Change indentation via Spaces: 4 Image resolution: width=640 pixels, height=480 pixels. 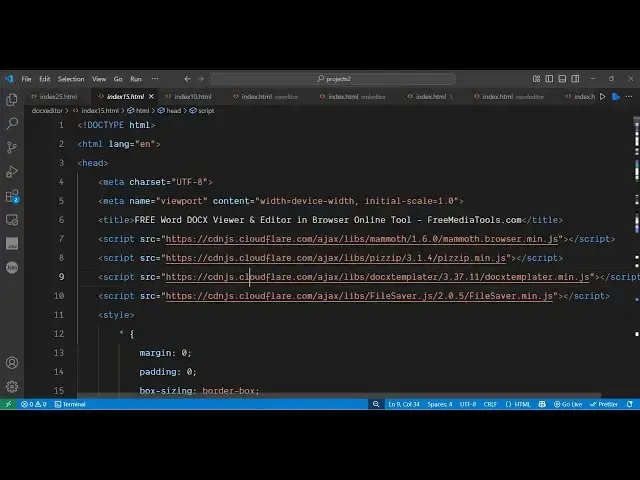[440, 404]
